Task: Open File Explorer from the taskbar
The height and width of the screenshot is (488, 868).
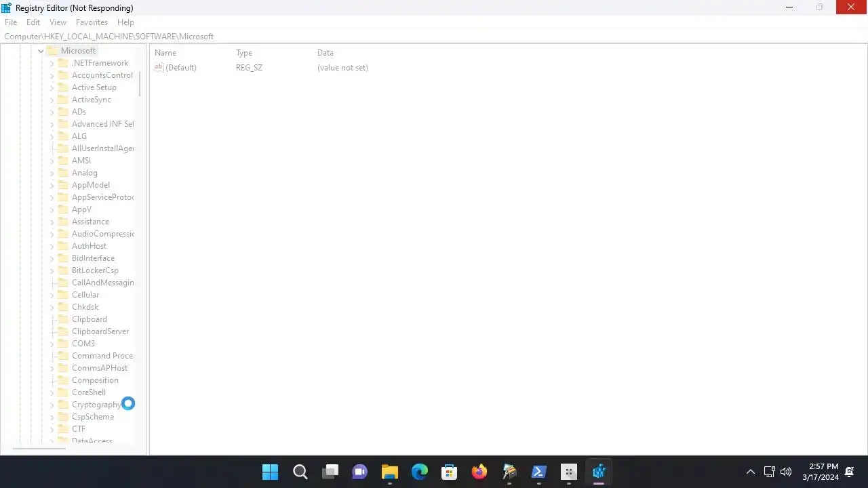Action: (389, 472)
